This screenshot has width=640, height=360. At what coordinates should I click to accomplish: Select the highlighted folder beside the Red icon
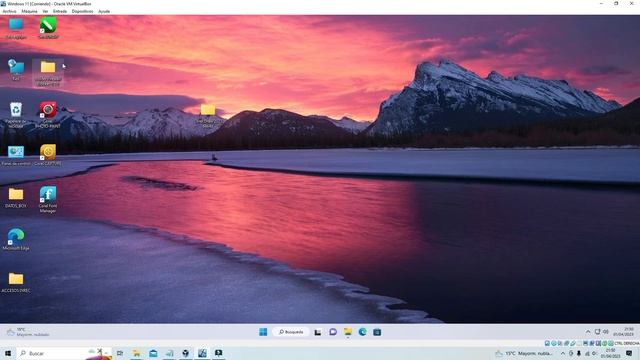point(48,73)
